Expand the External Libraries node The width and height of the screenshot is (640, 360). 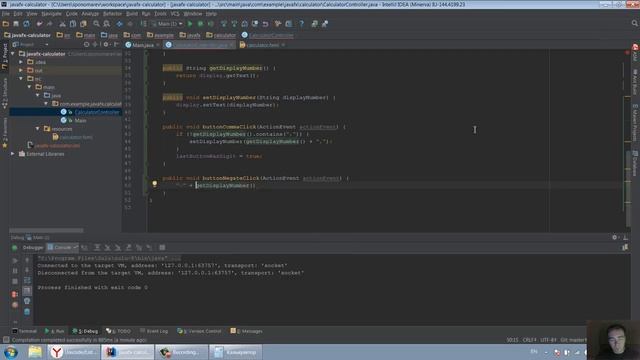point(13,154)
